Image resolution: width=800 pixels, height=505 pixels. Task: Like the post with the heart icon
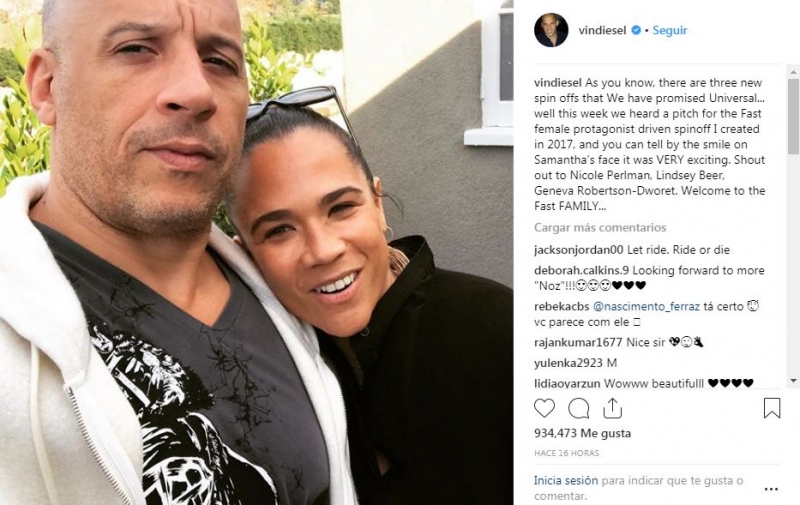(x=544, y=408)
